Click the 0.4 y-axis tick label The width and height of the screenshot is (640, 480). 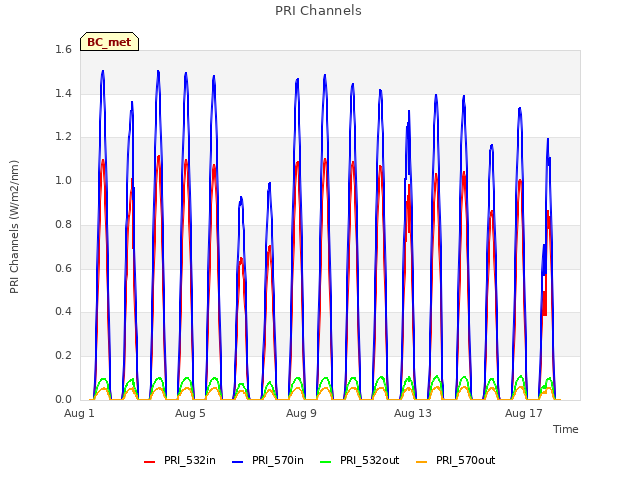point(63,311)
